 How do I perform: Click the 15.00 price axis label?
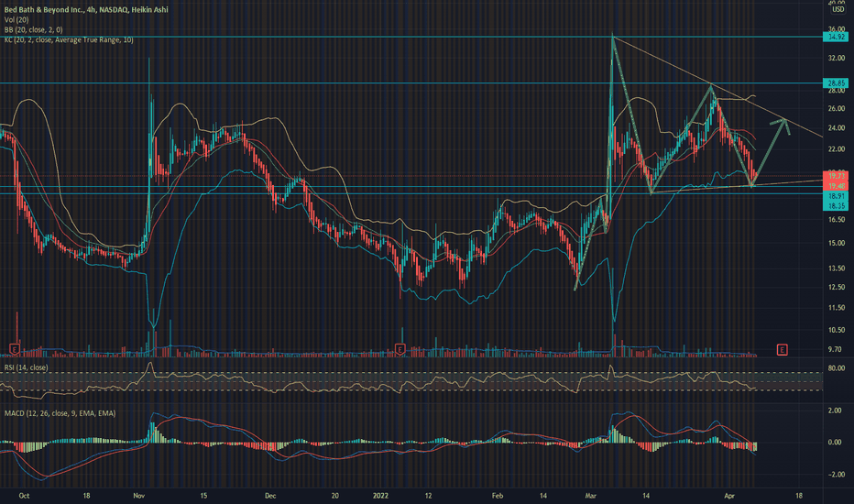click(836, 243)
